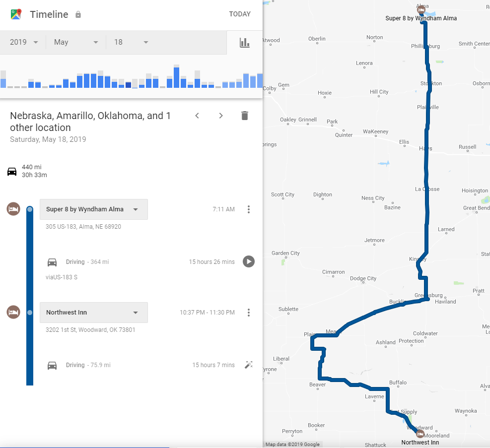Open the month May dropdown

pyautogui.click(x=76, y=42)
